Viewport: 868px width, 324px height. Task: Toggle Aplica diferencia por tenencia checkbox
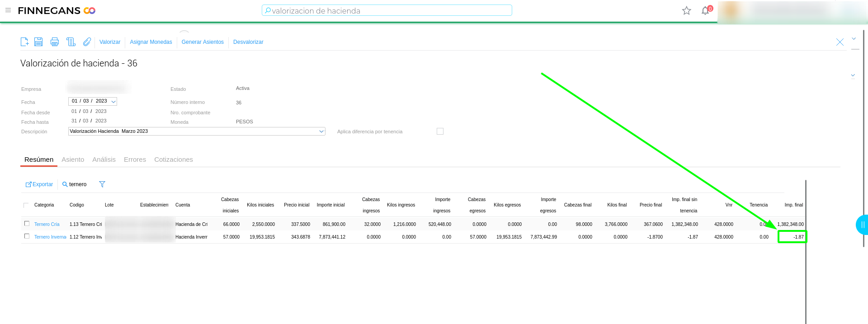[440, 131]
